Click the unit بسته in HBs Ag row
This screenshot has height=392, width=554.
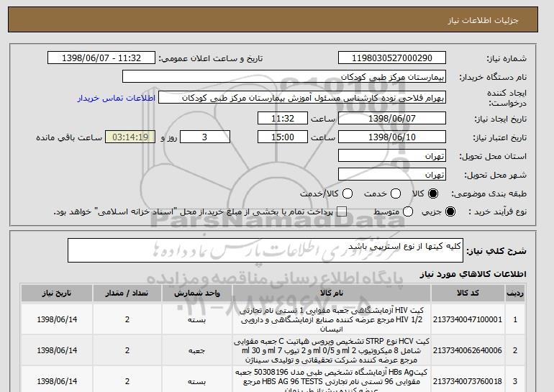[x=197, y=382]
